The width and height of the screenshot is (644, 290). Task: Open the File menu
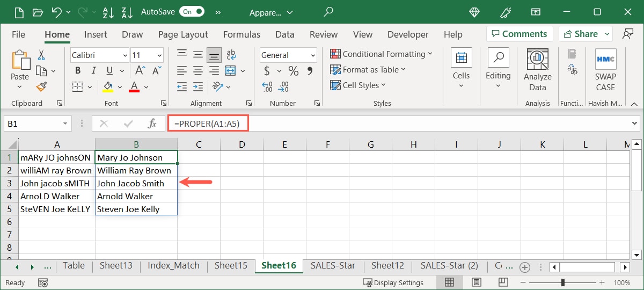[x=19, y=34]
